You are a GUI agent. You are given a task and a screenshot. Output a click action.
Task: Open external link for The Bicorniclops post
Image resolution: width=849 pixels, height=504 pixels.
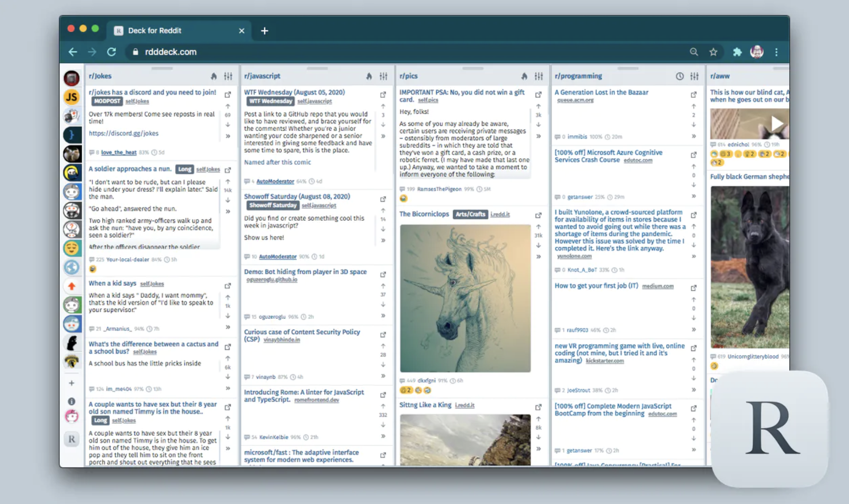point(538,215)
